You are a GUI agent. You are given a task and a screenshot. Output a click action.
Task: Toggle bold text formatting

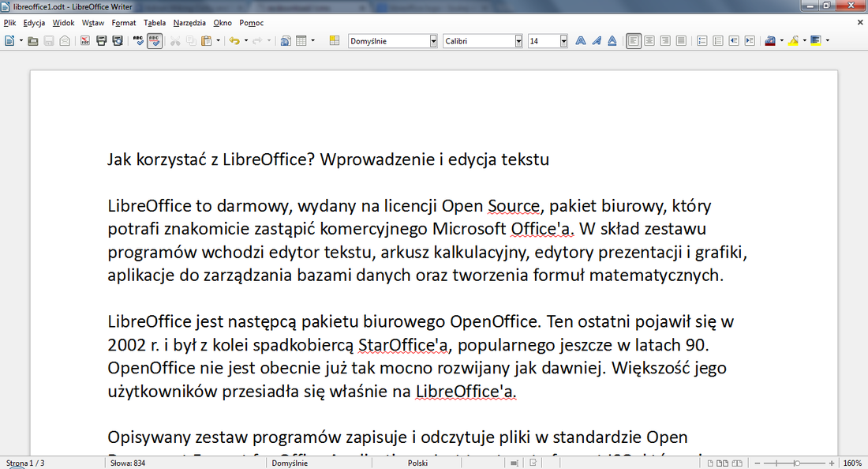click(x=581, y=40)
